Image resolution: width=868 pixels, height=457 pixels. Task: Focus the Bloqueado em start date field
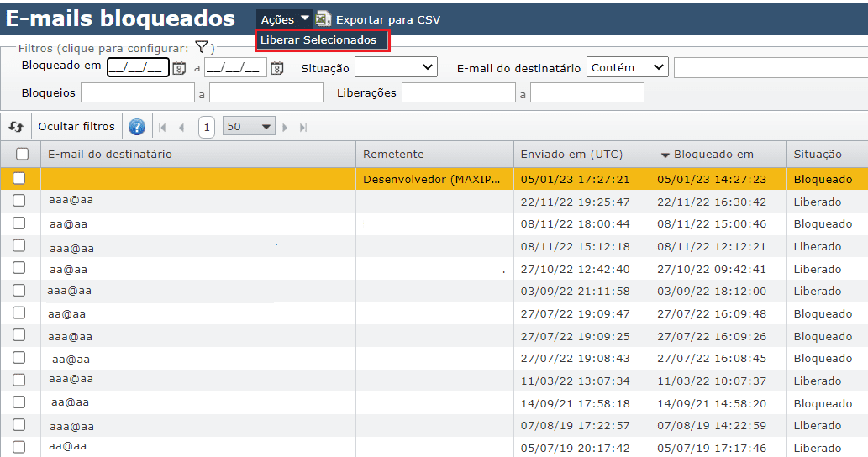[x=138, y=67]
